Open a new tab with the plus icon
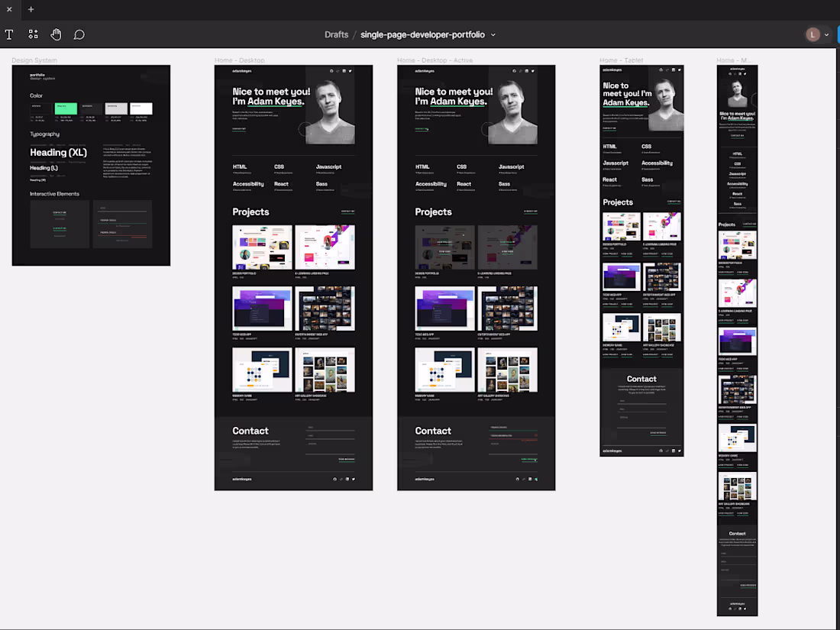The height and width of the screenshot is (630, 840). [31, 9]
